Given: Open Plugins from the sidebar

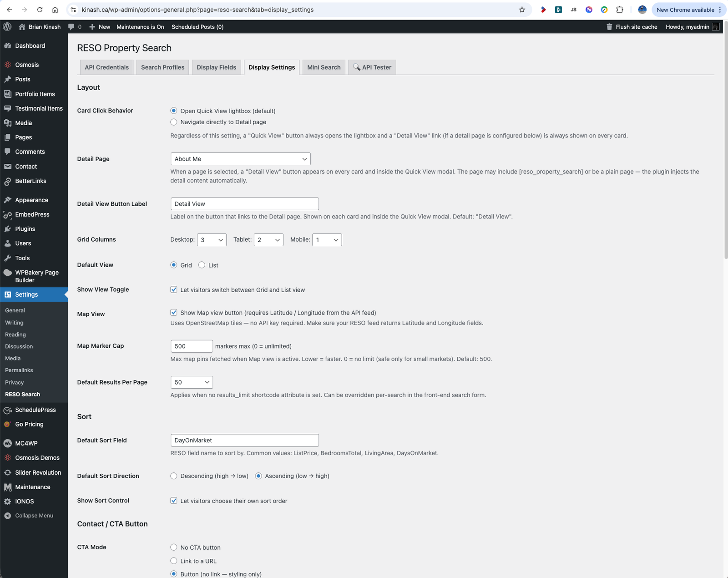Looking at the screenshot, I should pos(25,229).
